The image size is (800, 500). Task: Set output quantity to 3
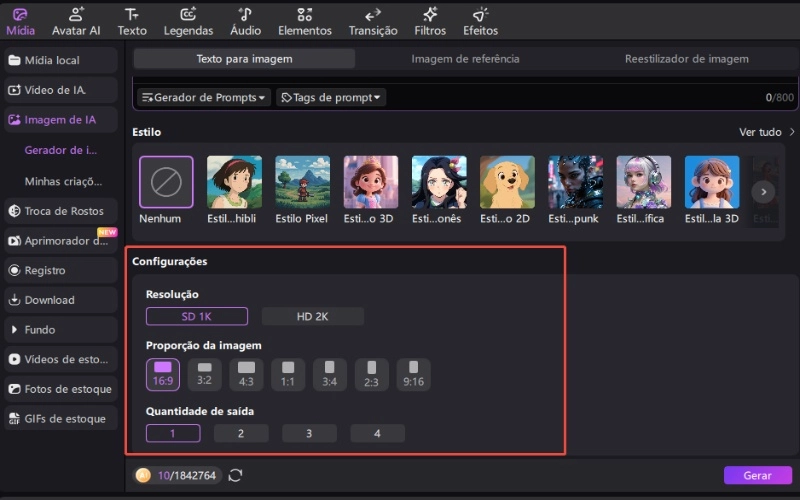click(x=309, y=433)
